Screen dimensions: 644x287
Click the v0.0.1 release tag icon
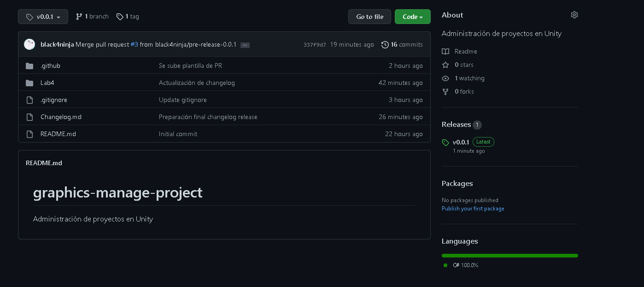pyautogui.click(x=445, y=143)
